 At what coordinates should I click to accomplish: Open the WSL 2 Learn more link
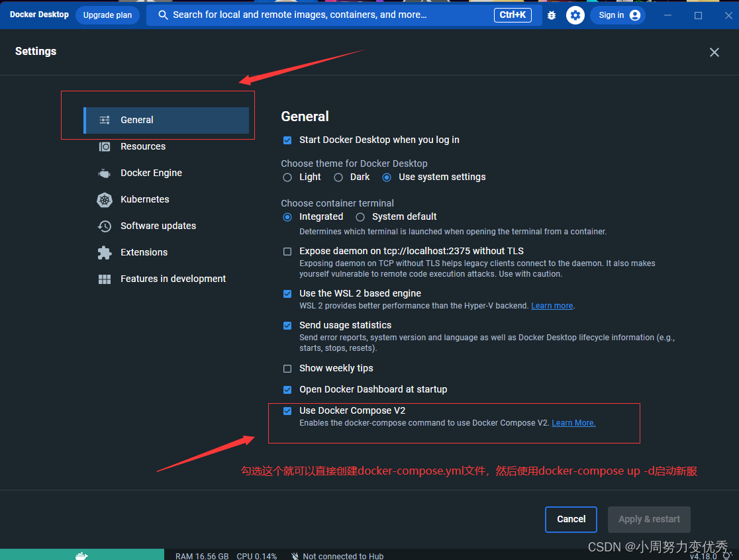click(x=552, y=306)
